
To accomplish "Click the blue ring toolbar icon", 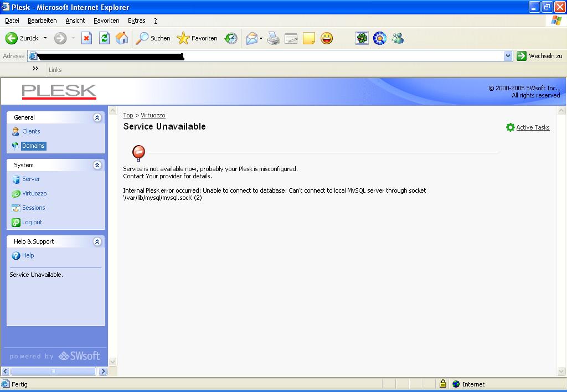I will tap(380, 38).
